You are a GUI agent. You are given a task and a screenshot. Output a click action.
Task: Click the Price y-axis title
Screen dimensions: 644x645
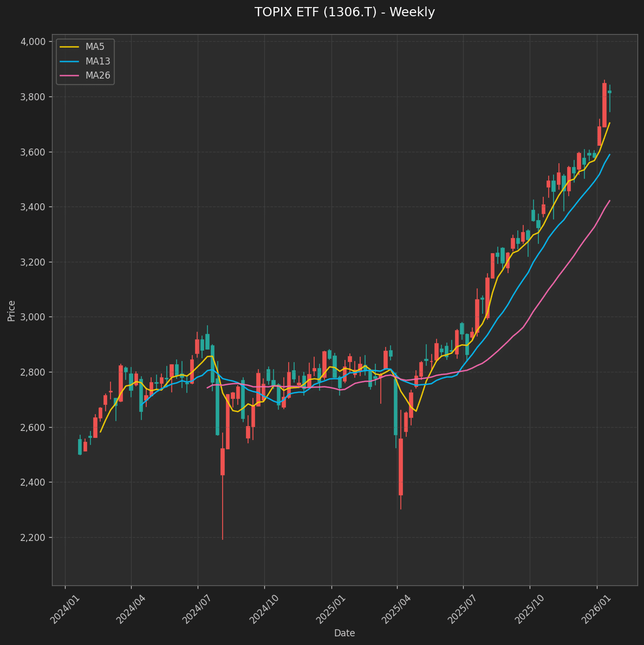tap(11, 311)
